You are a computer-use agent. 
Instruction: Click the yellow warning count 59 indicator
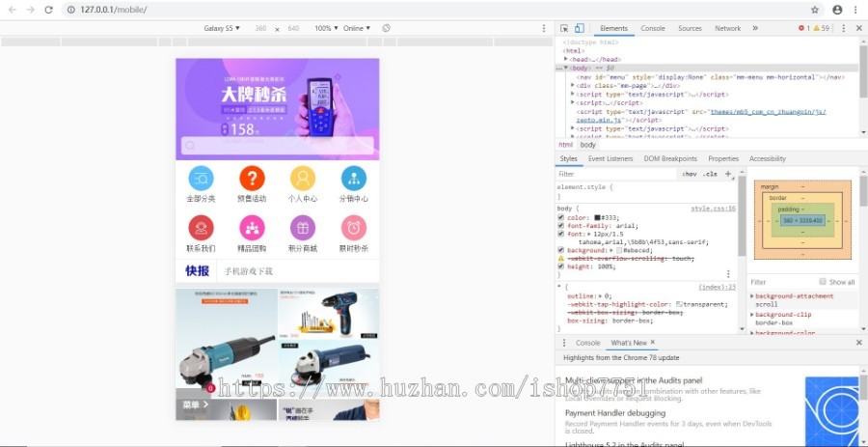pos(822,28)
